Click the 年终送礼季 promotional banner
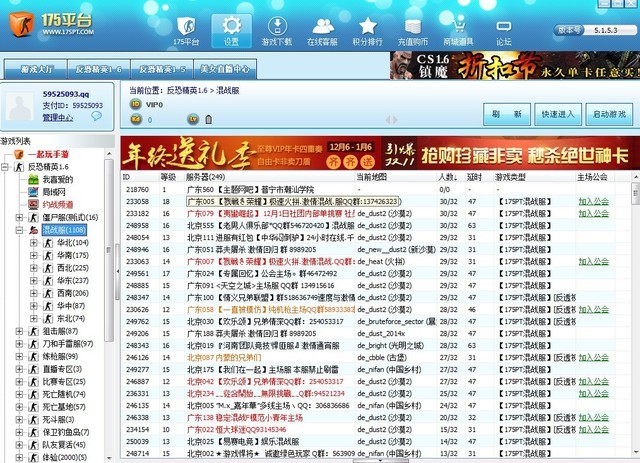Image resolution: width=640 pixels, height=463 pixels. [x=251, y=154]
